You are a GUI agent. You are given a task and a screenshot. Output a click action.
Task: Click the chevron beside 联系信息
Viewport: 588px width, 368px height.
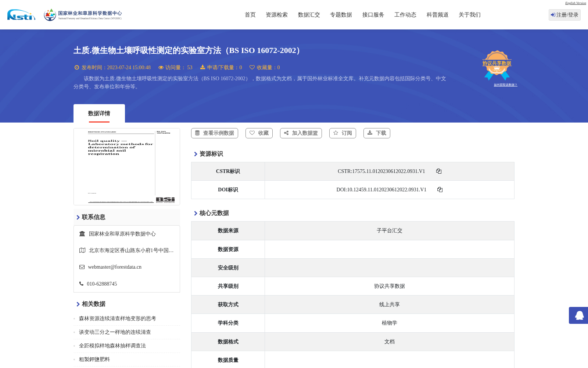coord(78,217)
